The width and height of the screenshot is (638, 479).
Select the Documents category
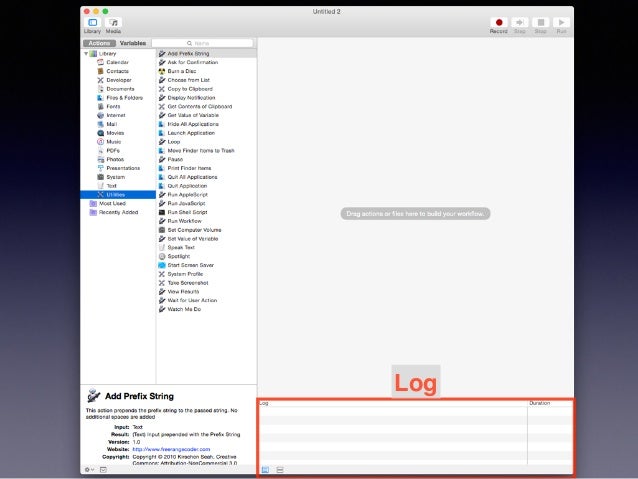(120, 89)
